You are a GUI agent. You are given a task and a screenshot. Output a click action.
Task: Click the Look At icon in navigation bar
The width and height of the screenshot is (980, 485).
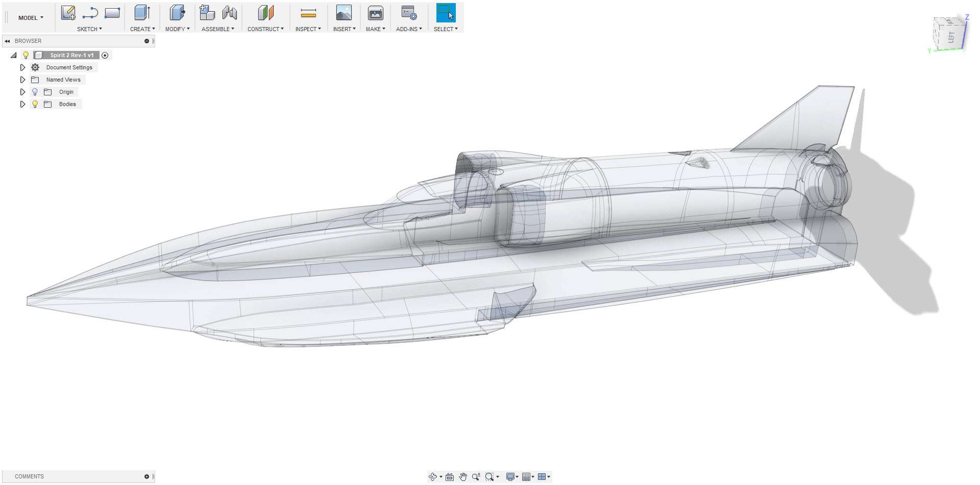click(x=450, y=477)
